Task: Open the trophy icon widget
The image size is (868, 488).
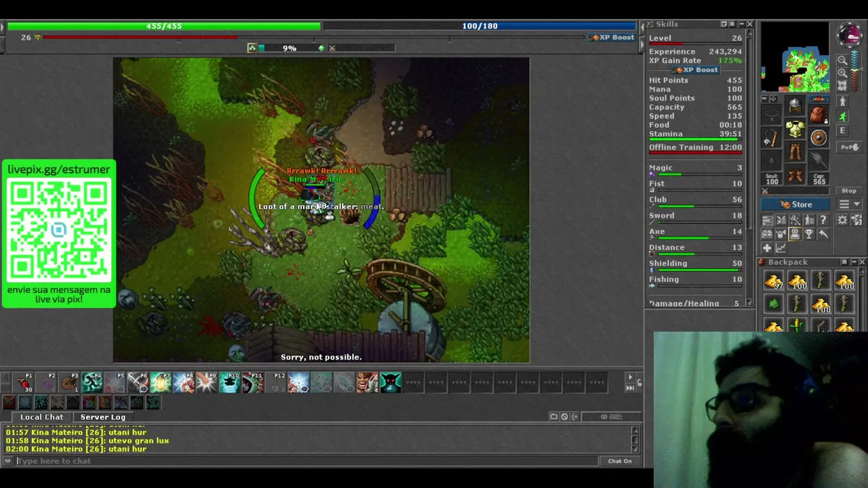Action: 809,235
